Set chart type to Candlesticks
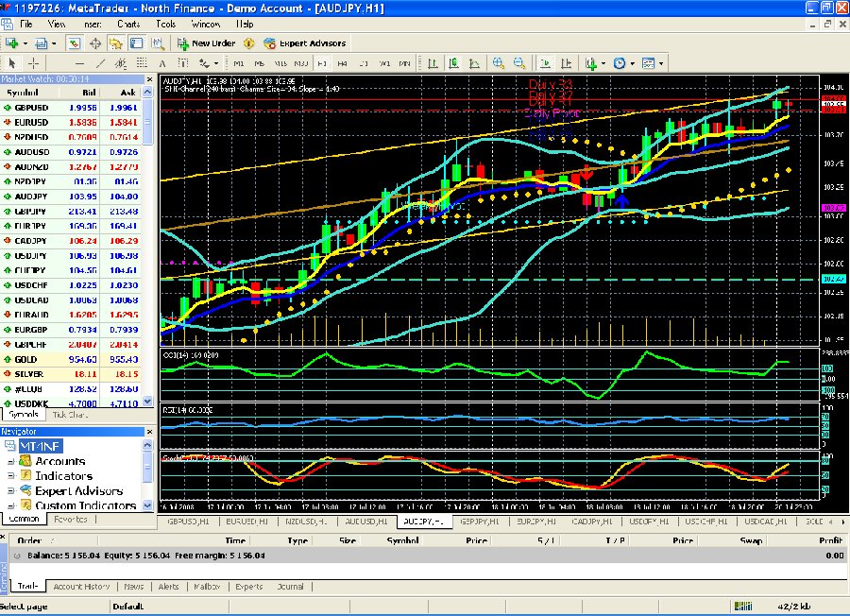 453,63
